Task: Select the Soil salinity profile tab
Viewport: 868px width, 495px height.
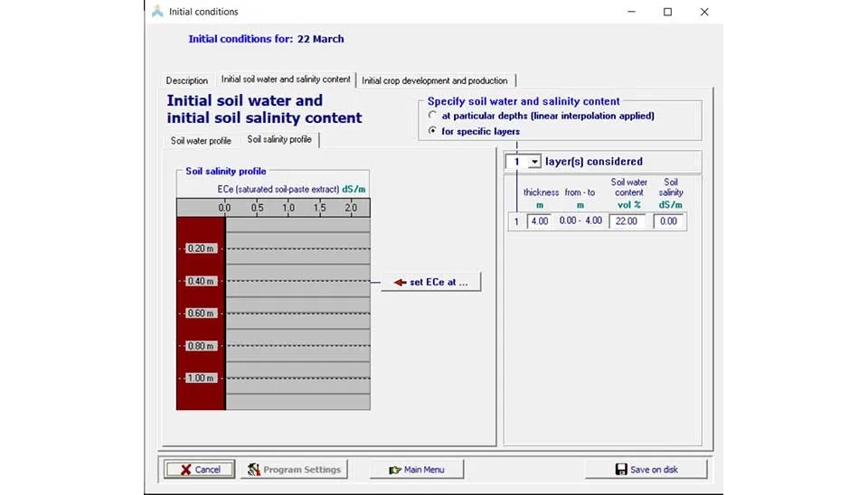Action: tap(279, 140)
